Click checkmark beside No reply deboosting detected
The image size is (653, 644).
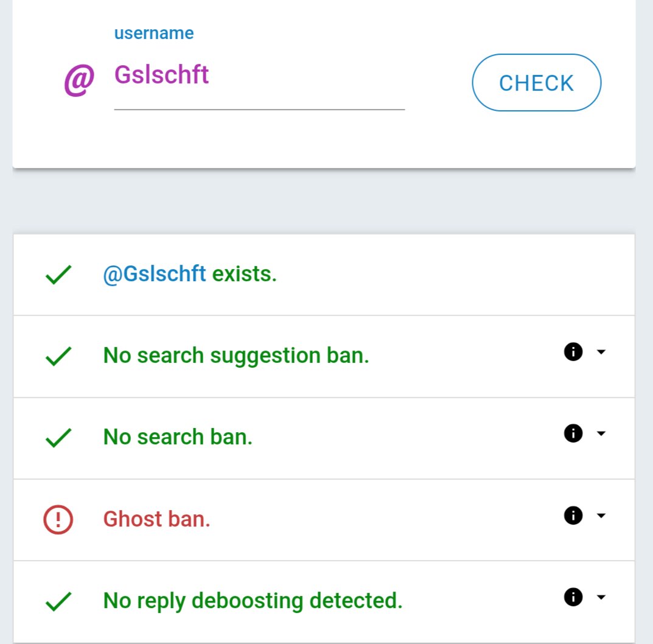pos(58,602)
